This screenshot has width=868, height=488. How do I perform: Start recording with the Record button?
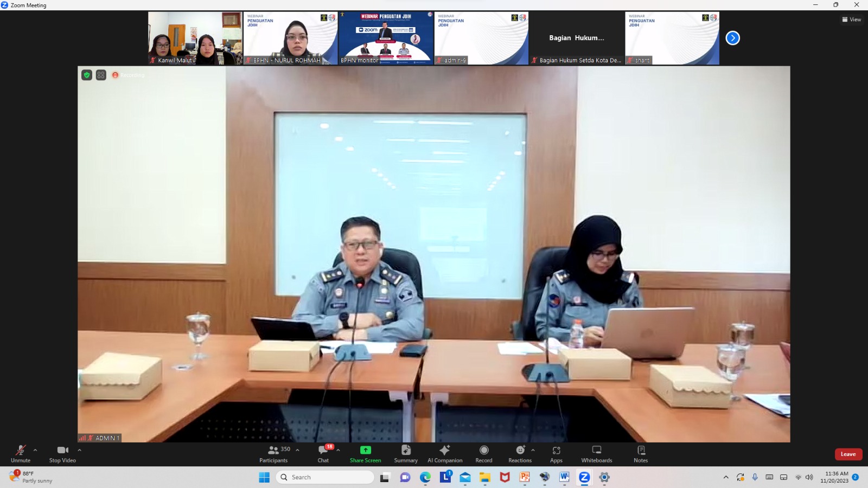(x=484, y=454)
